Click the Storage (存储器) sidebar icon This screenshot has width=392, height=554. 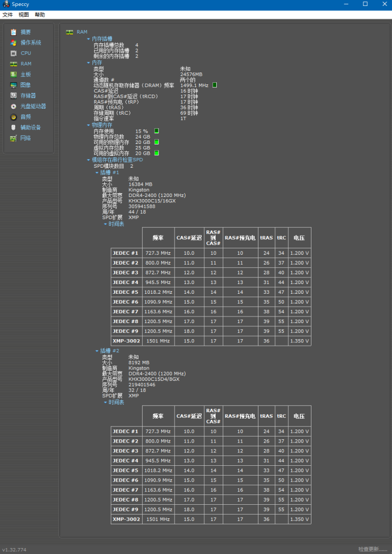pyautogui.click(x=14, y=96)
